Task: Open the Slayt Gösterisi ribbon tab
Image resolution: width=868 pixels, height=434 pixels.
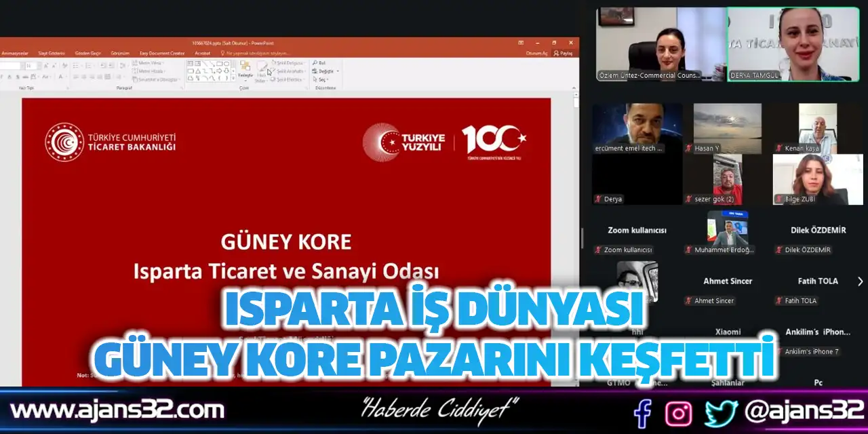Action: point(52,53)
